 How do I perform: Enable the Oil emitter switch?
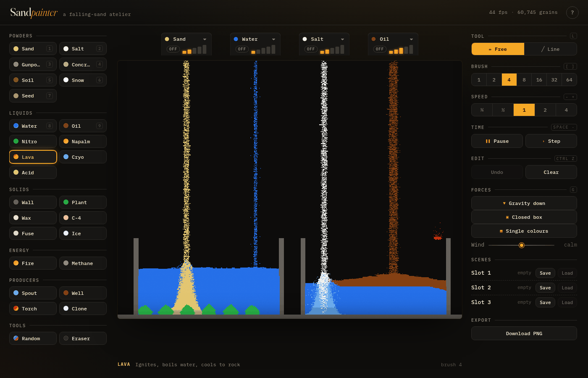pyautogui.click(x=380, y=49)
